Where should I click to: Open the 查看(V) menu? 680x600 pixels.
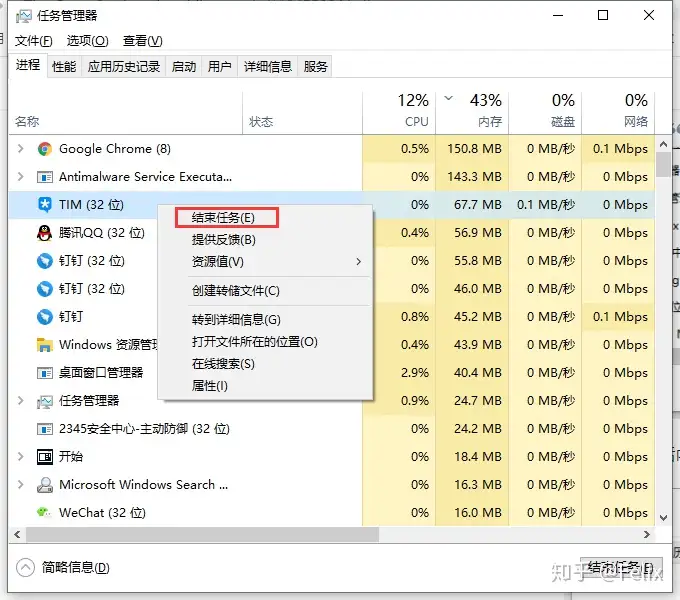pos(142,41)
